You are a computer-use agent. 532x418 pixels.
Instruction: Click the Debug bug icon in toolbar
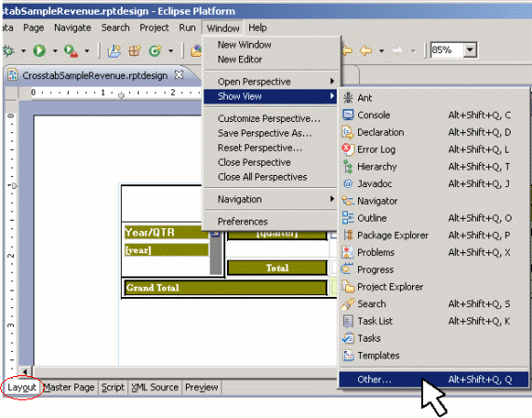[x=8, y=51]
